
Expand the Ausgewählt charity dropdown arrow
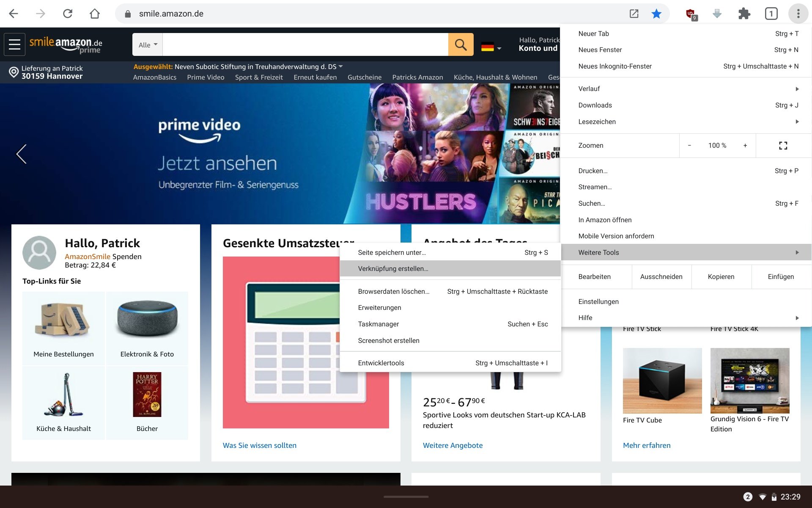(x=341, y=66)
